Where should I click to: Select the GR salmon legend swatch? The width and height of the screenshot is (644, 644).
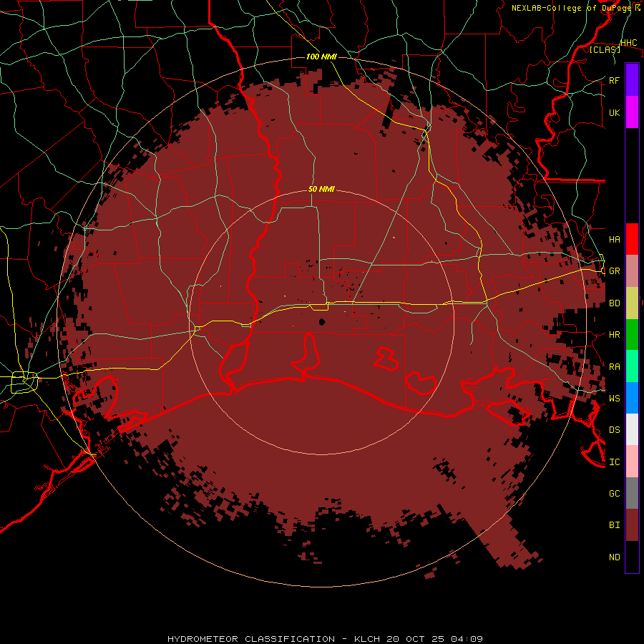pos(632,270)
